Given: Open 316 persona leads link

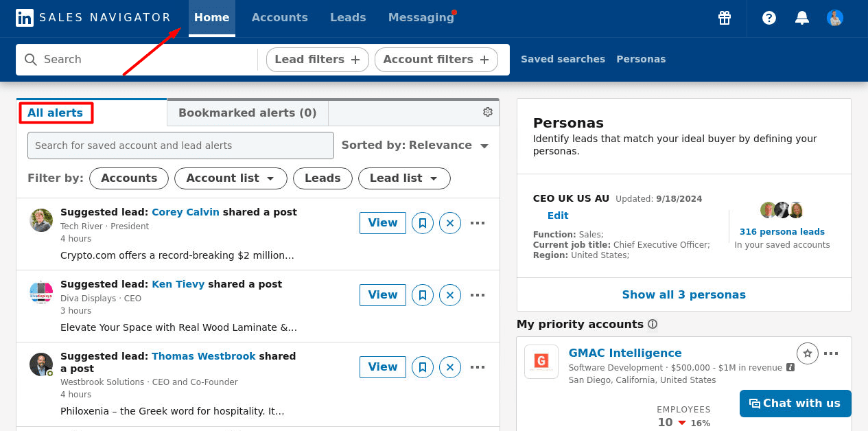Looking at the screenshot, I should [782, 232].
